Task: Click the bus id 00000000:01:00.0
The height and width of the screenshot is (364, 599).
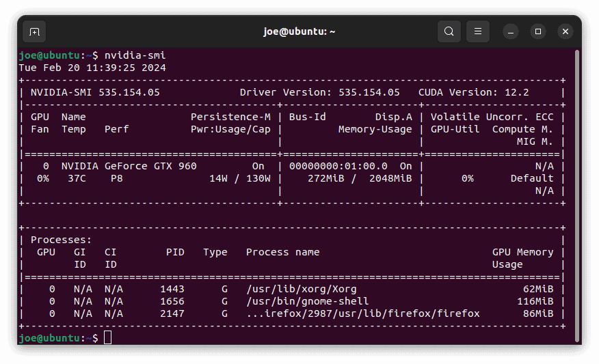Action: tap(338, 166)
